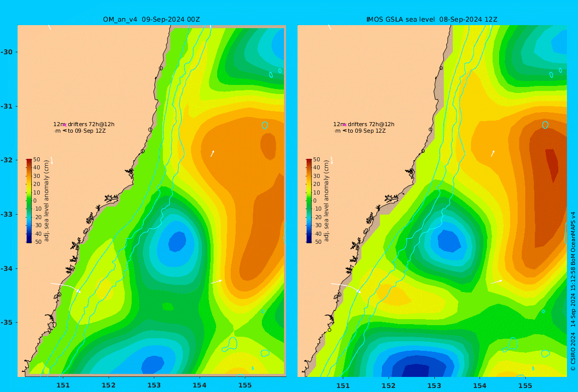
Task: Select the -30 latitude axis label
Action: pos(7,52)
